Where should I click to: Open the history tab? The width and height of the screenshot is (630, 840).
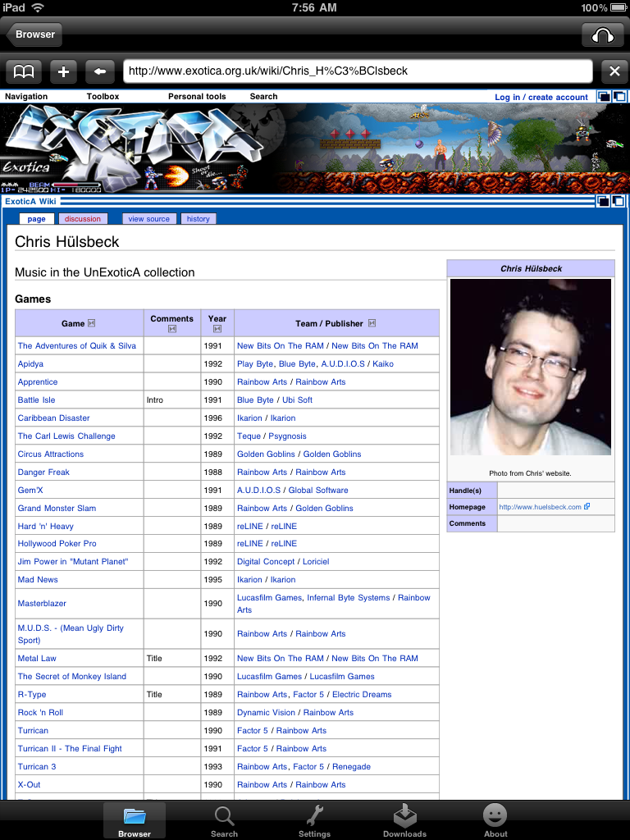coord(199,218)
